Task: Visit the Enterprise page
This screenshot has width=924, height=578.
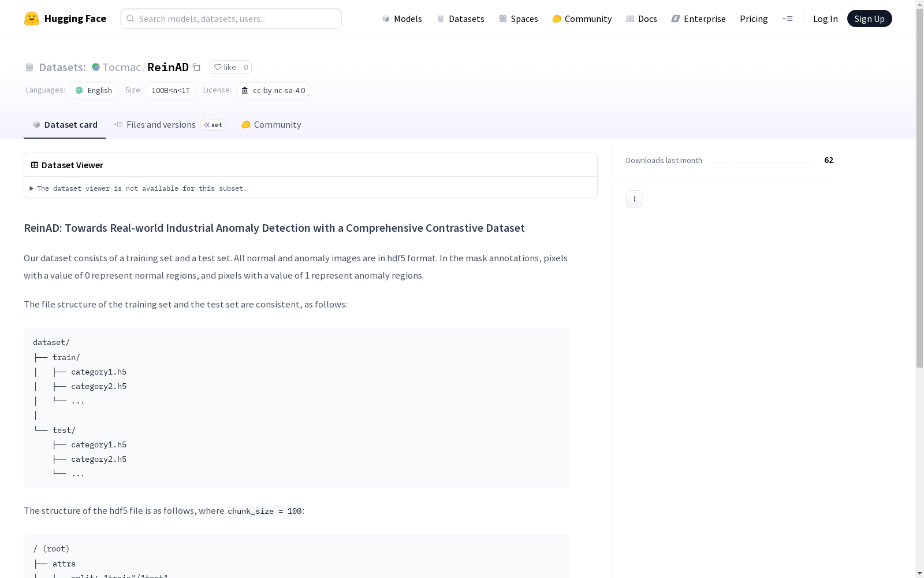Action: tap(698, 18)
